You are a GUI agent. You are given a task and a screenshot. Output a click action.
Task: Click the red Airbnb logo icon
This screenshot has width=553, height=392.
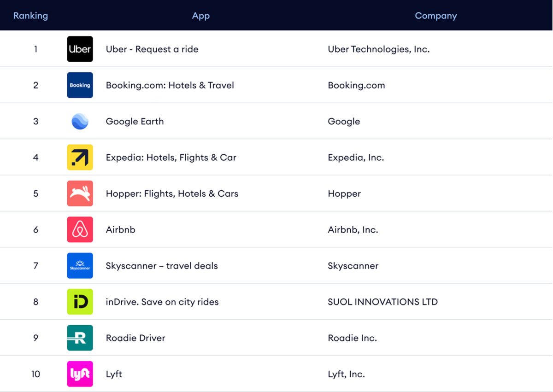coord(80,229)
